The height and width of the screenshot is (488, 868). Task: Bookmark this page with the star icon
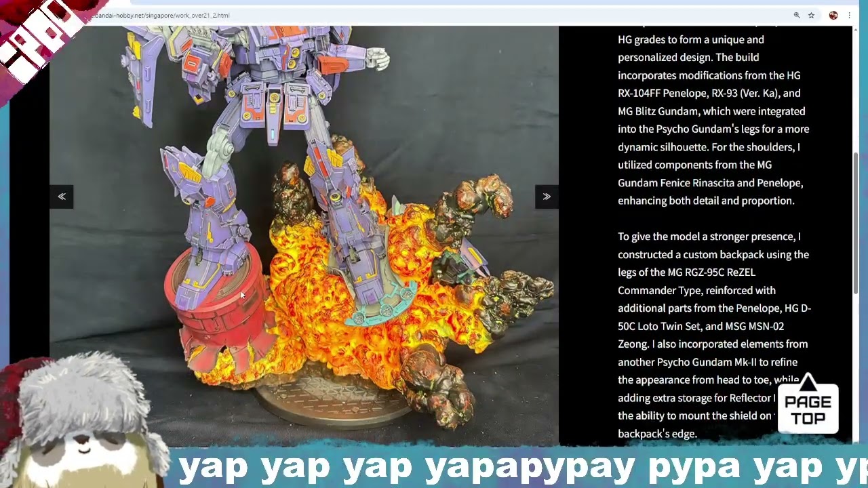coord(811,15)
